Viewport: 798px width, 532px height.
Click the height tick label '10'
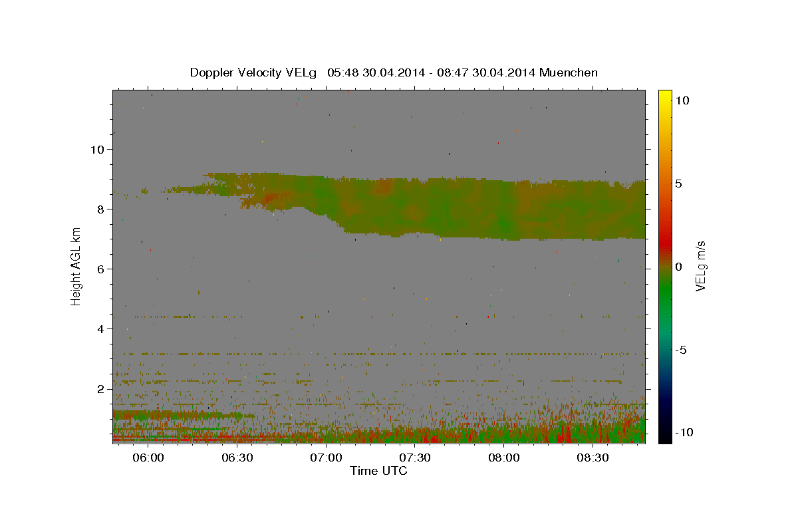click(97, 150)
